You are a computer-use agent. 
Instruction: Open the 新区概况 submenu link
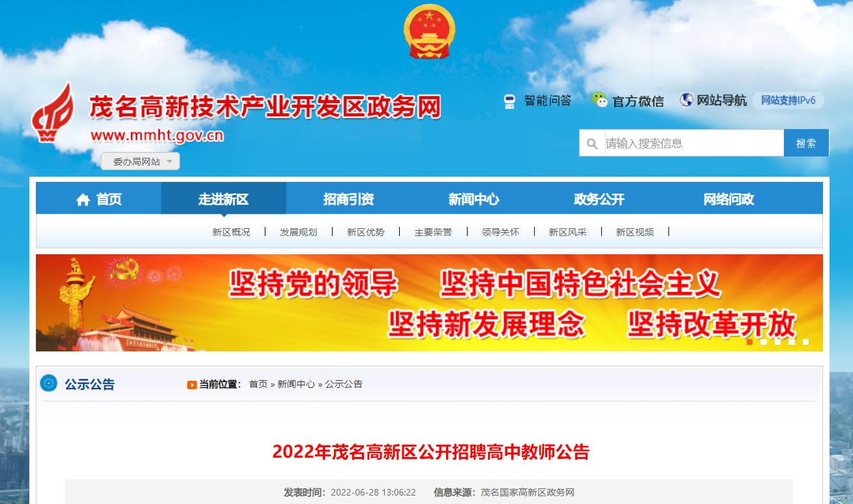[x=231, y=232]
